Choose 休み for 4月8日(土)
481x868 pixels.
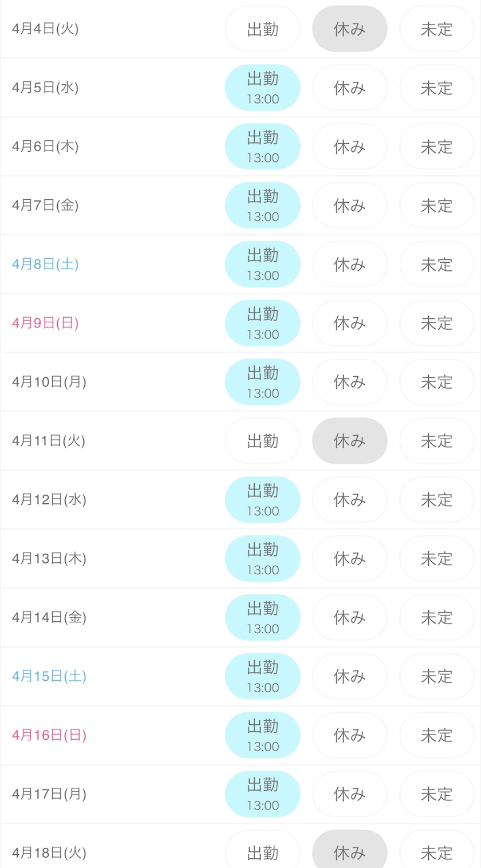point(350,265)
